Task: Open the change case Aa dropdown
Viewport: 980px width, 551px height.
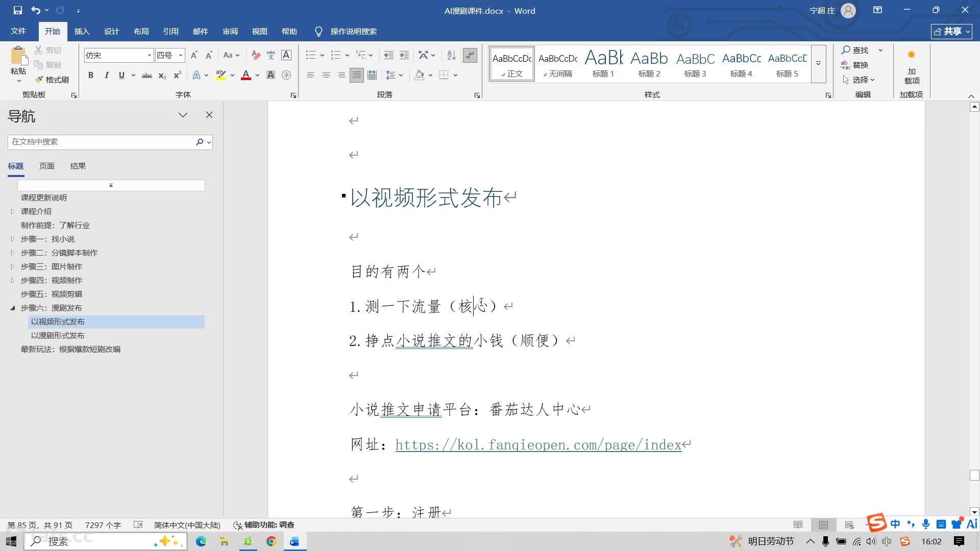Action: click(231, 55)
